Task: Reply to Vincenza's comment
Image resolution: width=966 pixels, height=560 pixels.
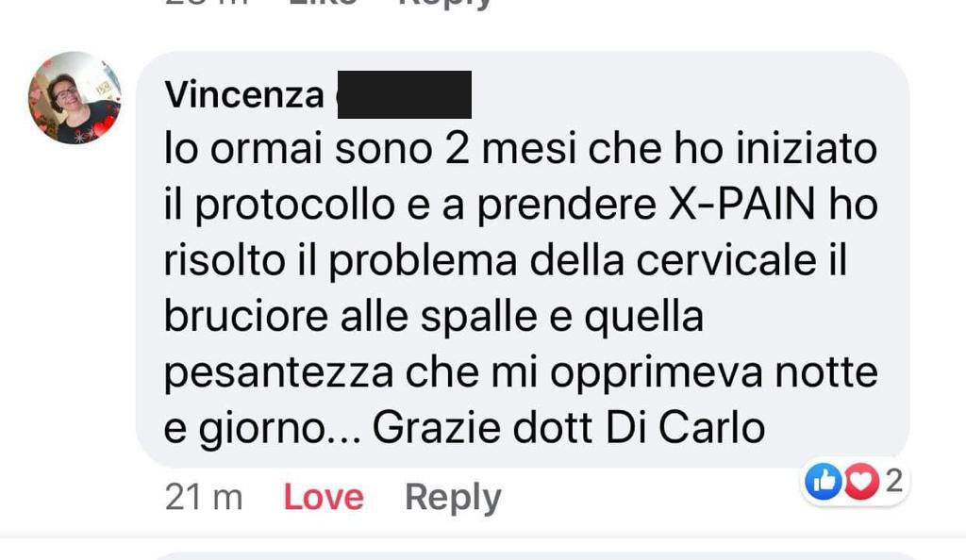Action: tap(453, 497)
